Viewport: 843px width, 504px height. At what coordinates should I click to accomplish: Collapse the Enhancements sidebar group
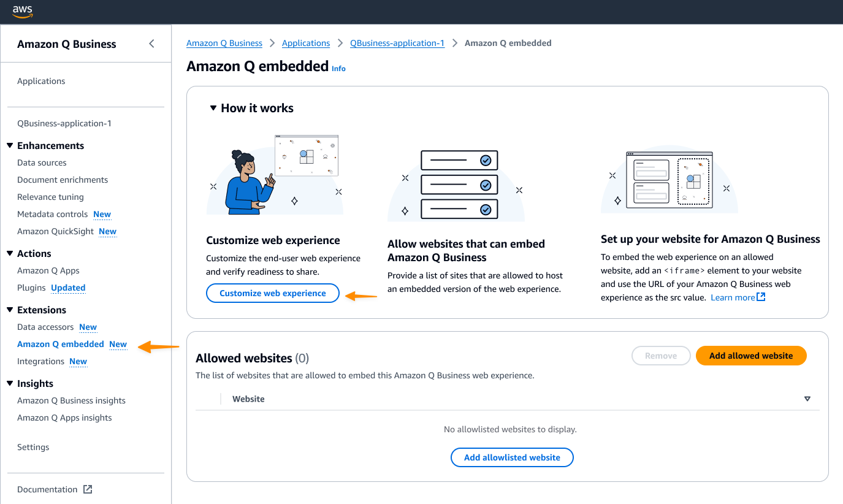coord(10,146)
